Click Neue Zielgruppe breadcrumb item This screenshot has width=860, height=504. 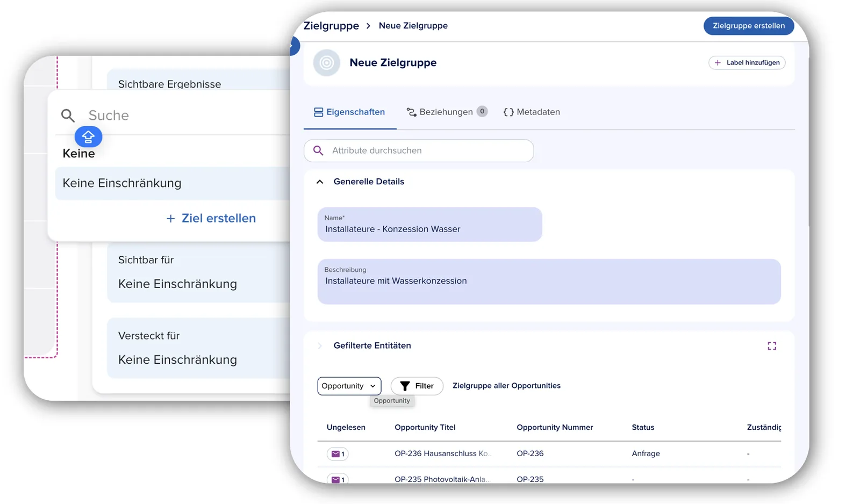coord(413,26)
